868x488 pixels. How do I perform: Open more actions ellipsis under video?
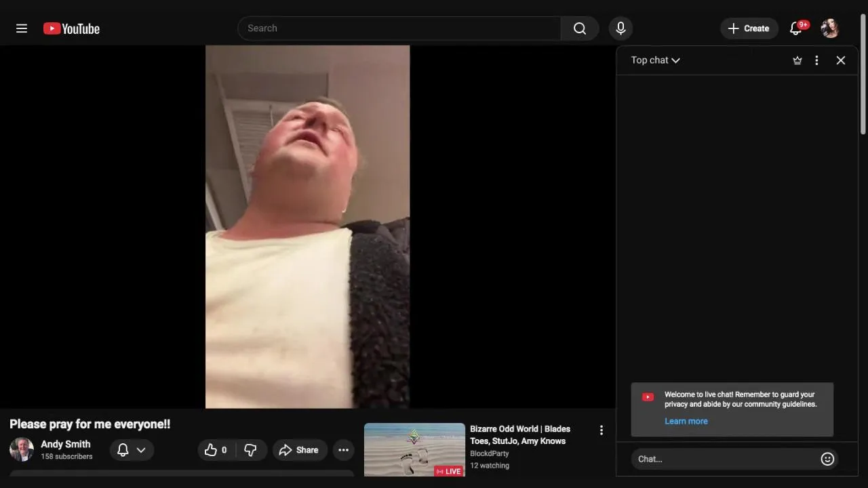344,450
